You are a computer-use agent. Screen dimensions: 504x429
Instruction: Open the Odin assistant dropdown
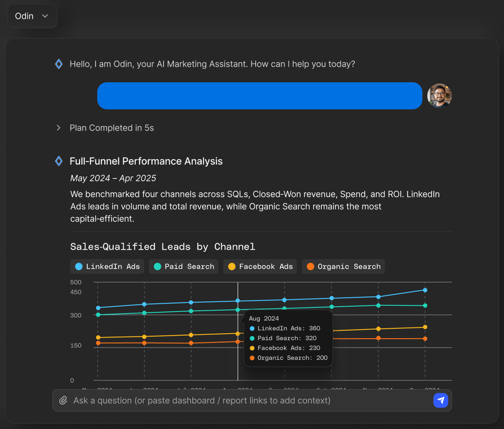(x=32, y=16)
